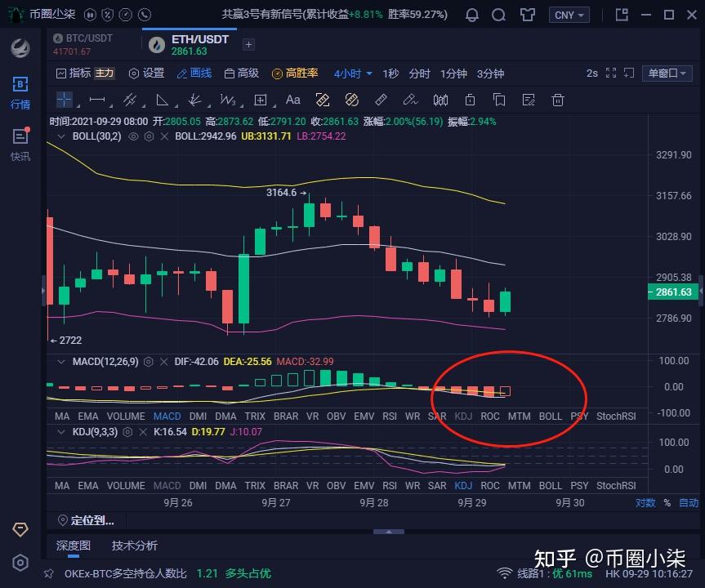Select the rectangle measure tool
705x588 pixels.
pyautogui.click(x=261, y=100)
